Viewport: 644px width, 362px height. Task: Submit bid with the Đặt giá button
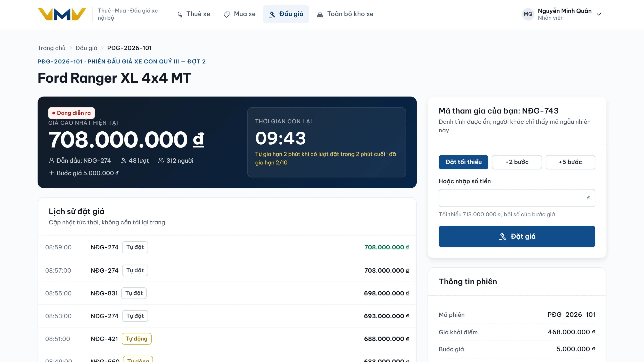point(517,236)
